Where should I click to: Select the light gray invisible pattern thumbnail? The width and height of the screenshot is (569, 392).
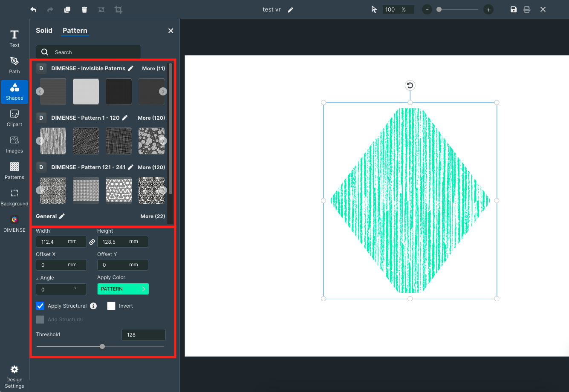pos(86,91)
